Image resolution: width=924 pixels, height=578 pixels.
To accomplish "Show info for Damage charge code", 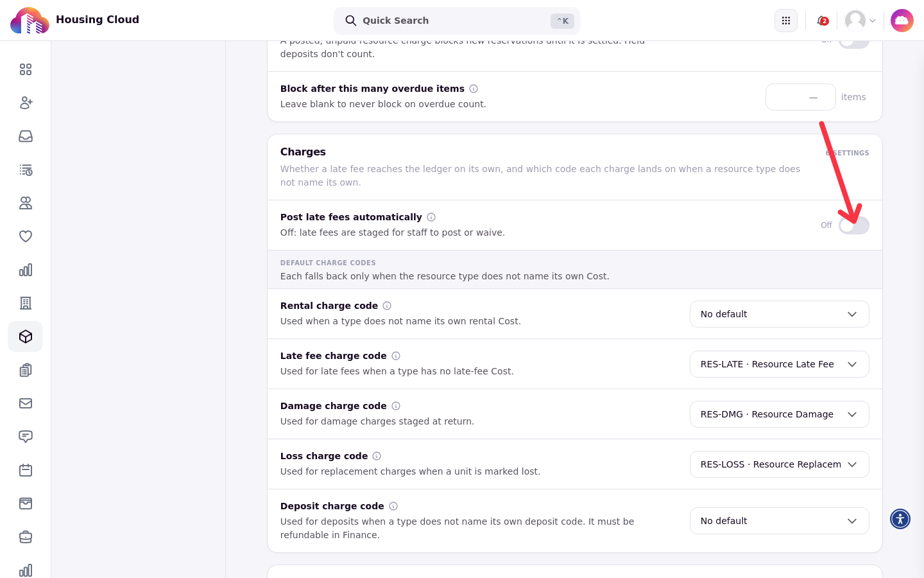I will (396, 406).
